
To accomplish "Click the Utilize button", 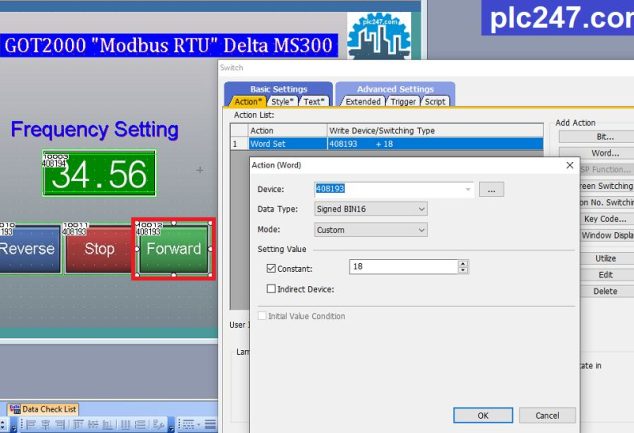I will point(605,258).
